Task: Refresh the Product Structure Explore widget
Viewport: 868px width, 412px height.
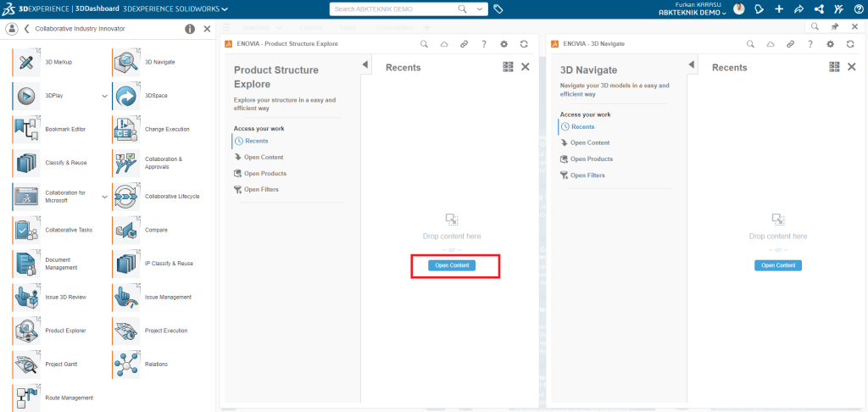Action: click(x=524, y=44)
